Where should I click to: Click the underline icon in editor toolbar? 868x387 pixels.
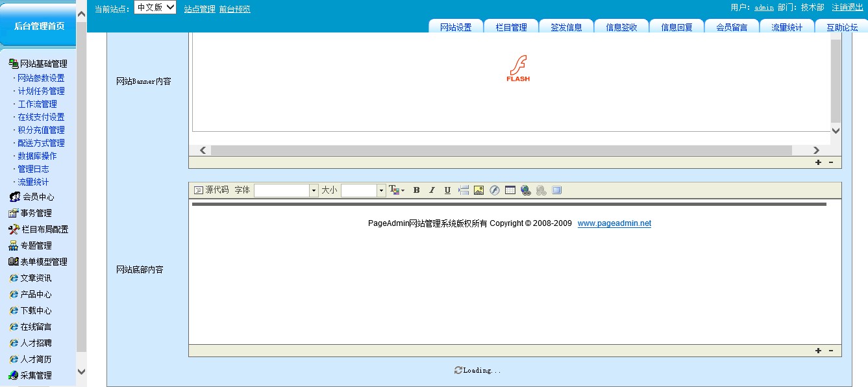447,190
